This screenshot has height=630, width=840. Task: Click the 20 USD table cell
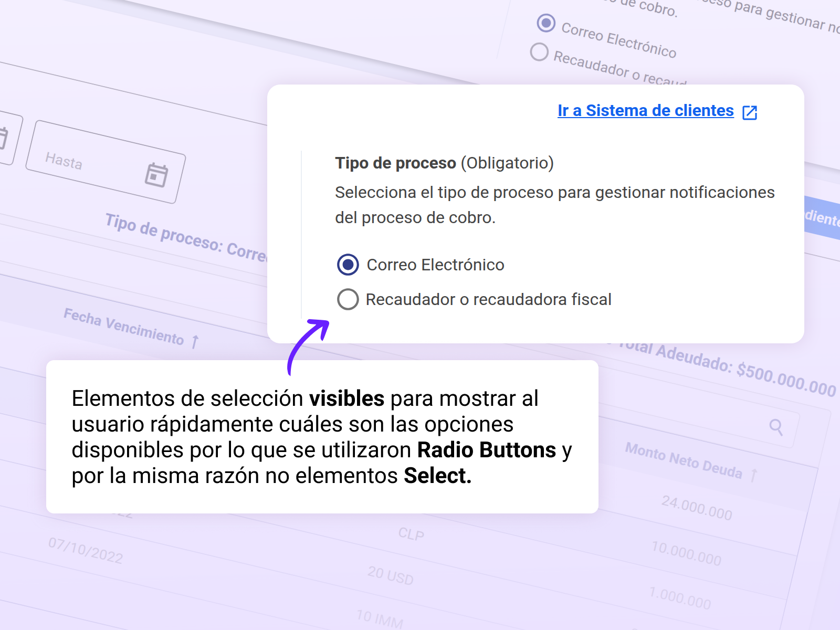[x=390, y=575]
